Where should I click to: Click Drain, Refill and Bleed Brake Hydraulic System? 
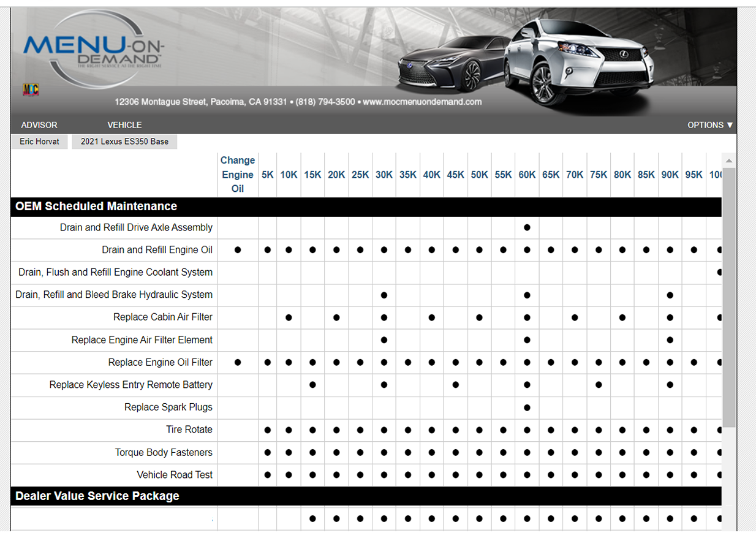pos(114,295)
